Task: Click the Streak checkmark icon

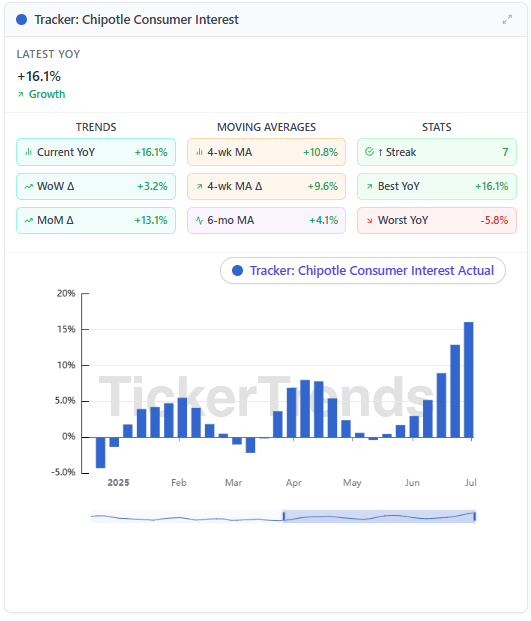Action: pos(369,152)
